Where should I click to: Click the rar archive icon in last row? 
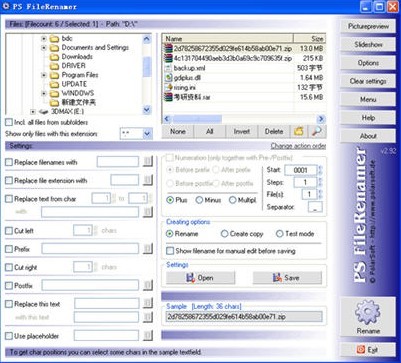(x=169, y=97)
